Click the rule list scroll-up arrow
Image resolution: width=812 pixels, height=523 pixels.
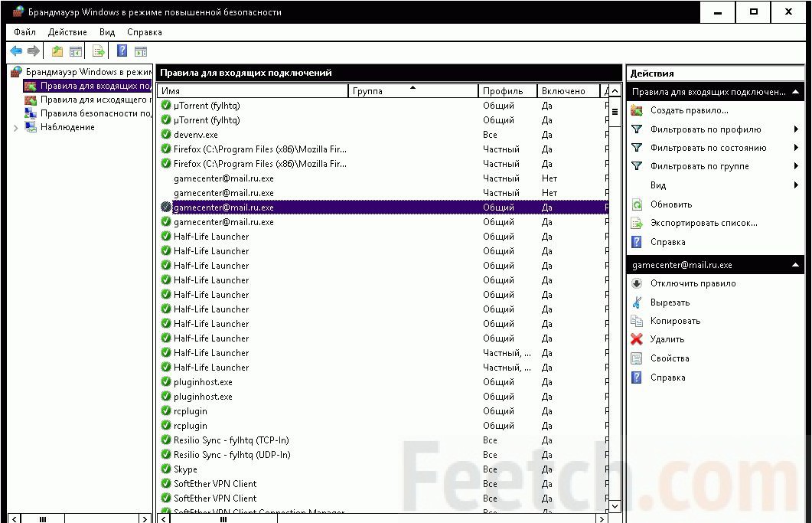tap(615, 91)
